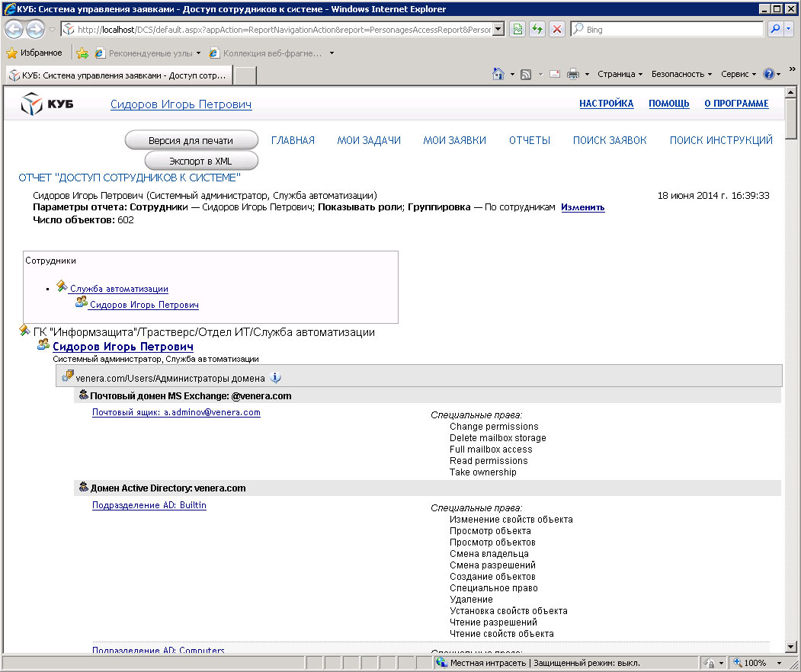
Task: Click the info icon next to Администраторы домена
Action: pyautogui.click(x=275, y=378)
